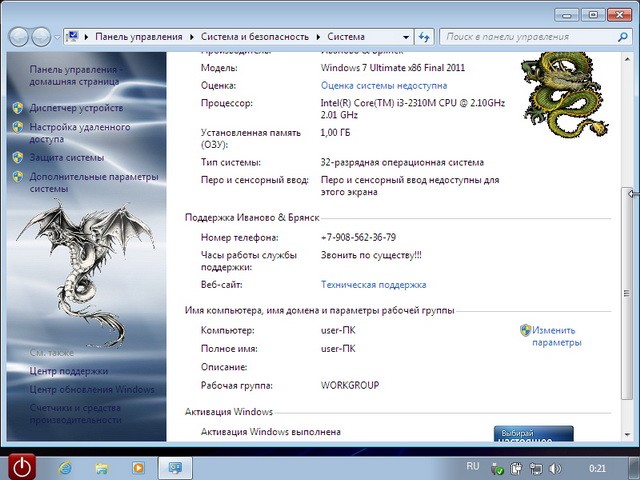Click the red power Start button
Viewport: 640px width, 480px height.
[22, 467]
